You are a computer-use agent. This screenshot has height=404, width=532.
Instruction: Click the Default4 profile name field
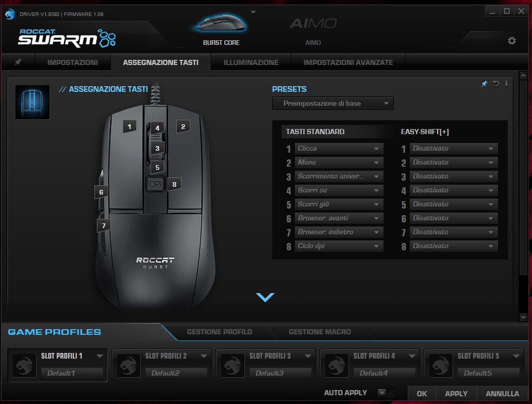tap(385, 373)
